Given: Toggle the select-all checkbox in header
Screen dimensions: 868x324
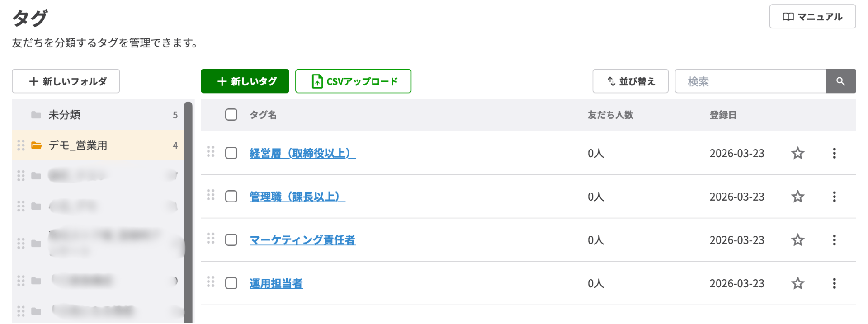Looking at the screenshot, I should point(231,115).
